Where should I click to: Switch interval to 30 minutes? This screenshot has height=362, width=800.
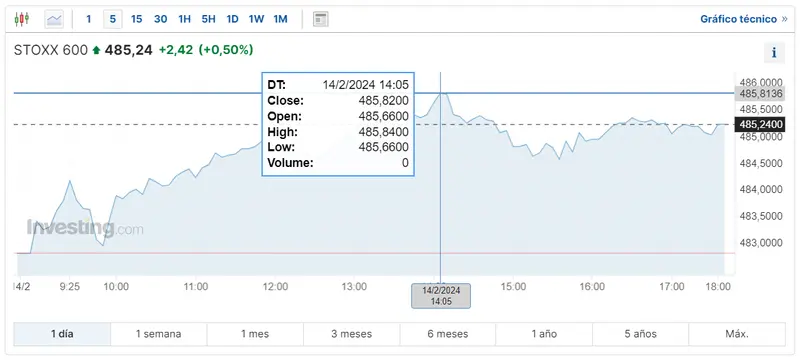[160, 19]
